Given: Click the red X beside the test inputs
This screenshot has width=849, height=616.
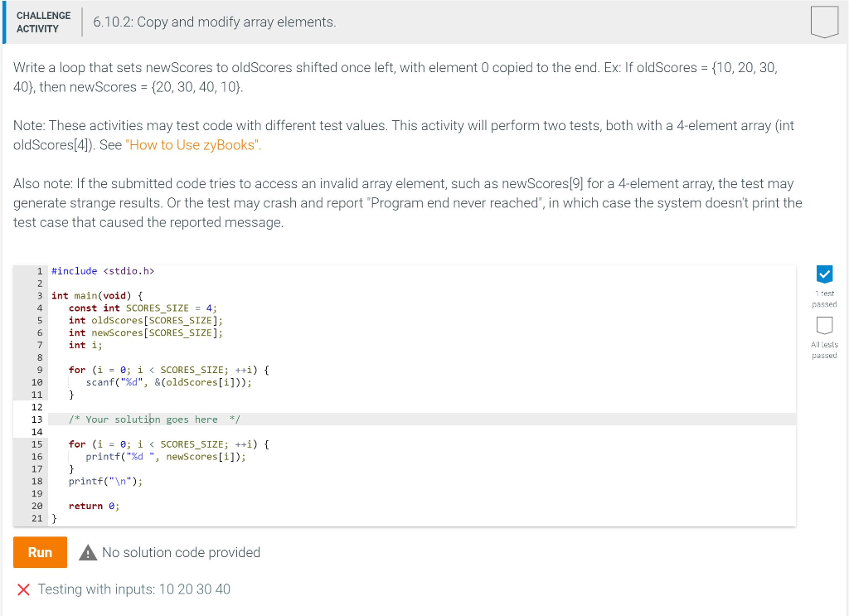Looking at the screenshot, I should pos(22,589).
